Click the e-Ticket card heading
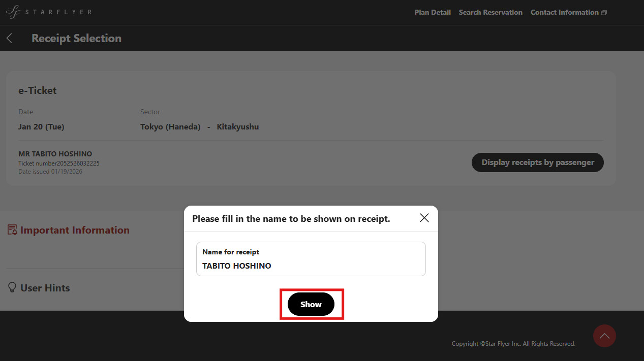Image resolution: width=644 pixels, height=361 pixels. tap(38, 90)
